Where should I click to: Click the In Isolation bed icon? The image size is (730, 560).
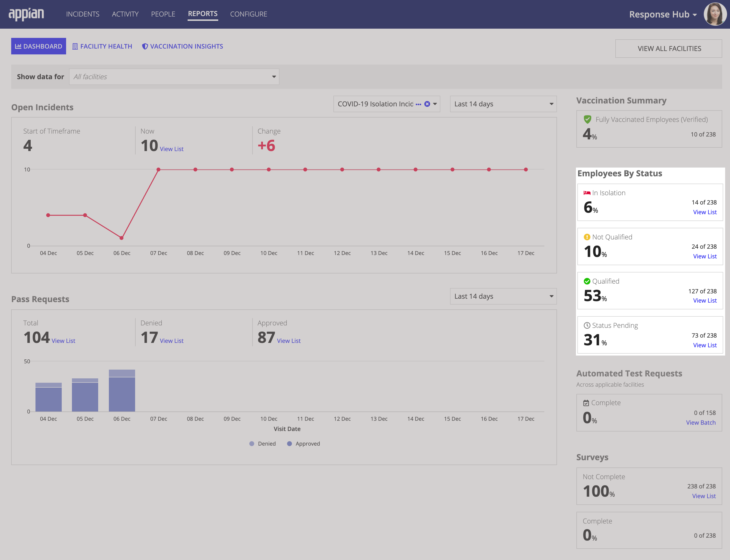pos(587,193)
